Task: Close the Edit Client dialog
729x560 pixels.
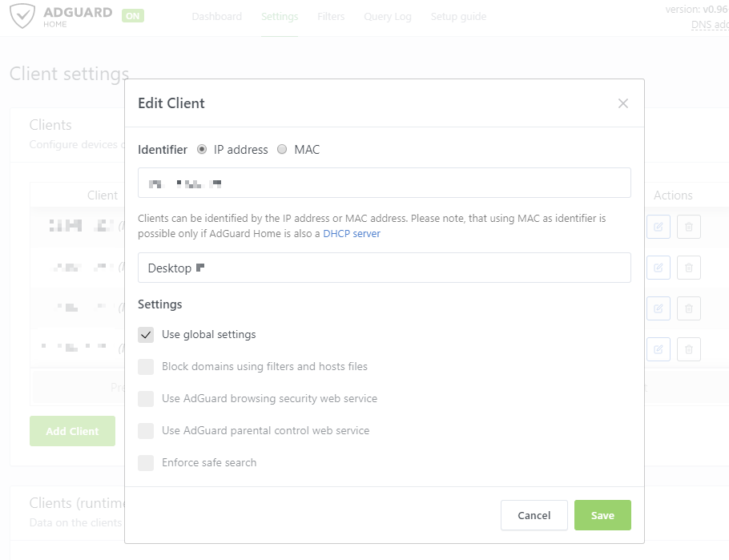Action: (623, 103)
